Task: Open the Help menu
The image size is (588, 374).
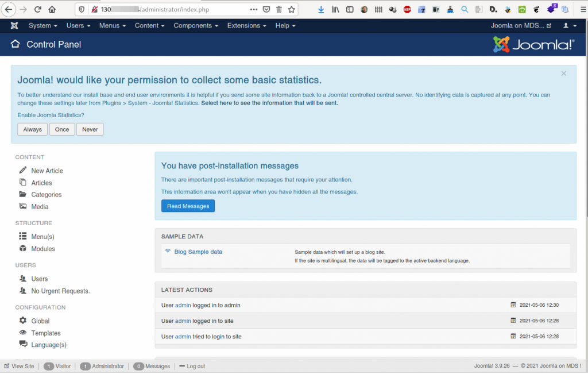Action: 285,25
